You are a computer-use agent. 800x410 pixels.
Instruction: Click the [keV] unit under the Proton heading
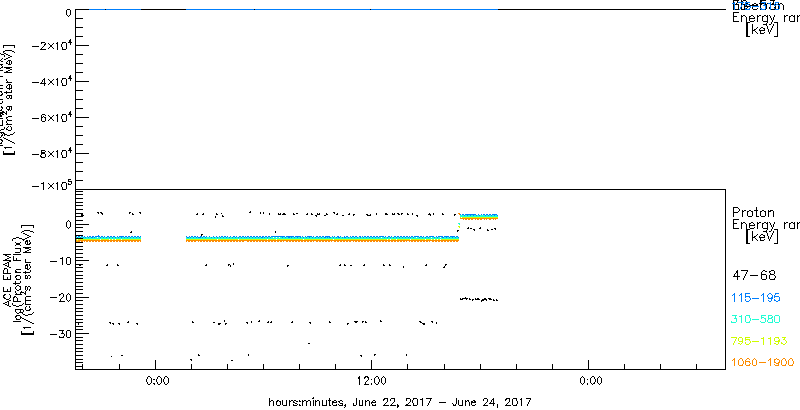tap(762, 237)
